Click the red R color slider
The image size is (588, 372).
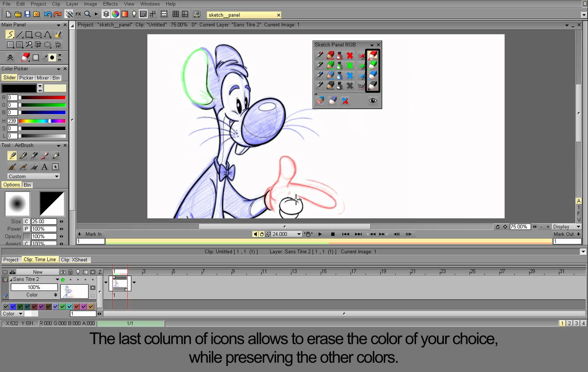(42, 97)
